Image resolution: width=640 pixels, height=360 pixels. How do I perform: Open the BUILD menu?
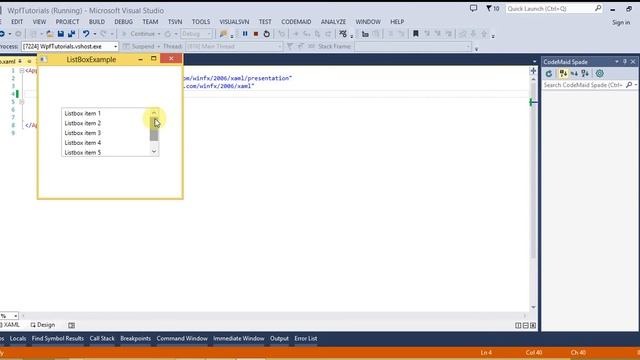[x=97, y=22]
